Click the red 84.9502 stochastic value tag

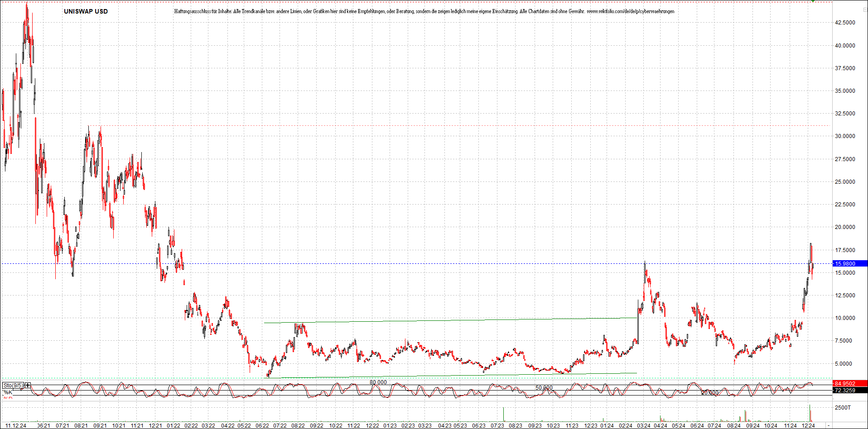point(850,384)
